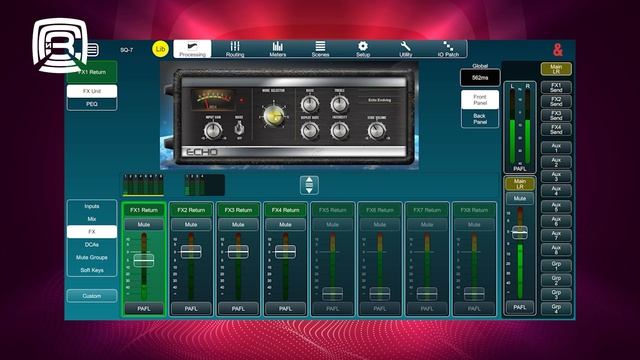
Task: Mute the FX3 Return channel
Action: click(x=238, y=224)
